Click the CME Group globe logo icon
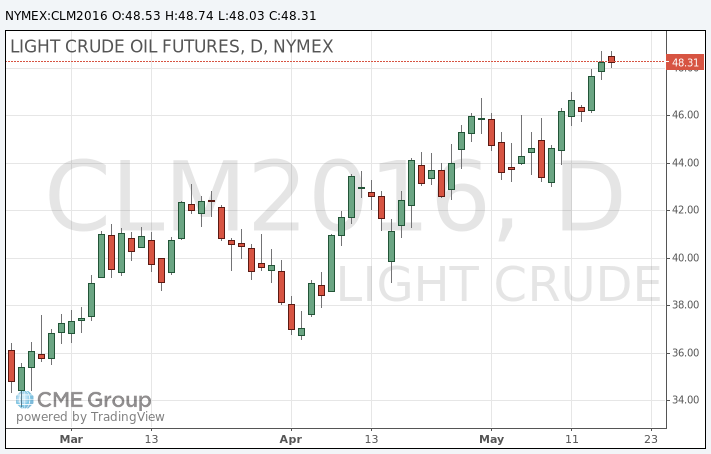The width and height of the screenshot is (711, 454). coord(25,400)
